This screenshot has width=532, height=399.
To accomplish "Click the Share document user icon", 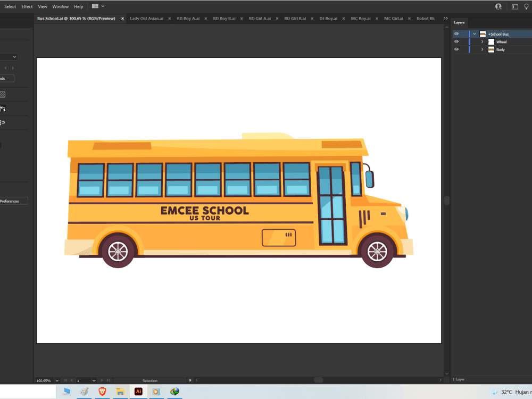I will [x=498, y=6].
